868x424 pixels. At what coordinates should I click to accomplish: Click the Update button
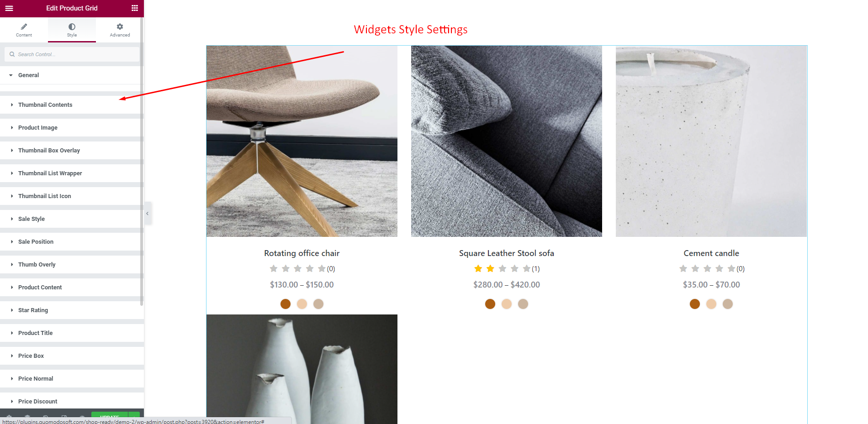(x=110, y=415)
